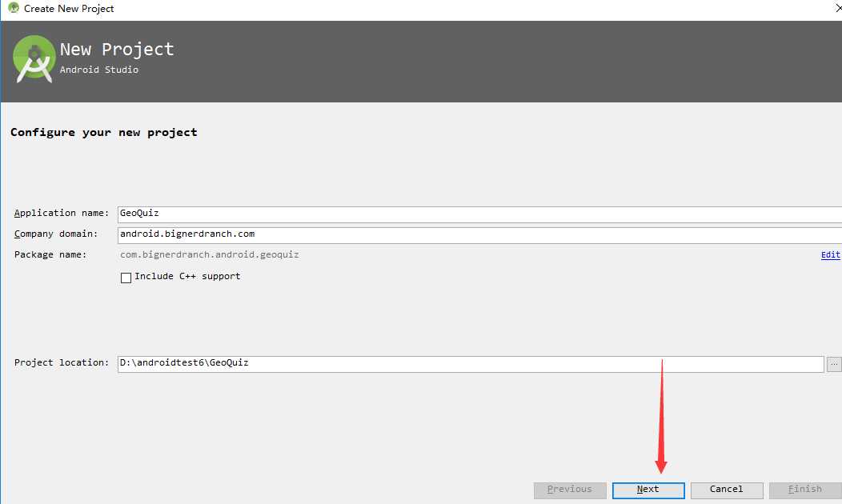
Task: Open the Edit package name link
Action: pos(830,255)
